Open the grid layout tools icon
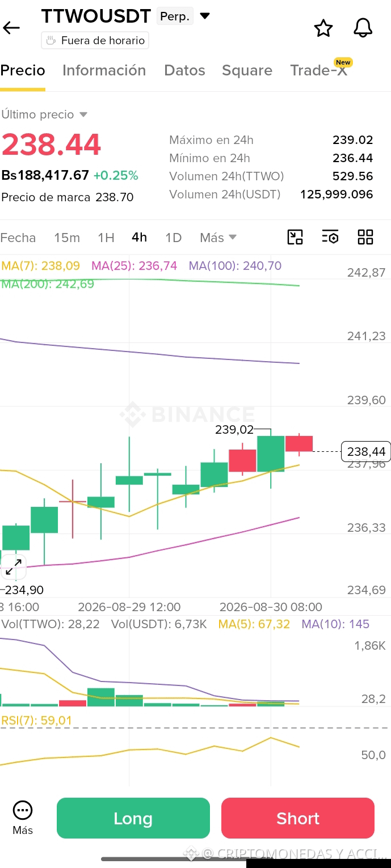The image size is (391, 868). click(x=365, y=237)
